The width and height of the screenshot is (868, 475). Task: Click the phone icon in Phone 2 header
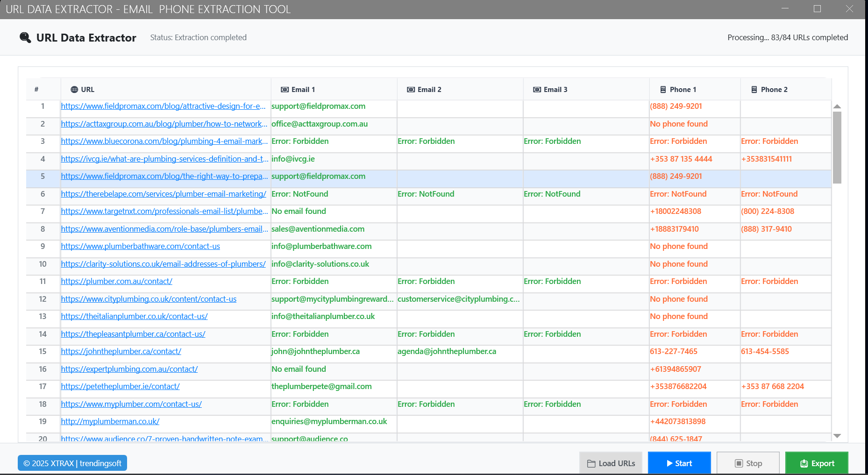(x=754, y=90)
